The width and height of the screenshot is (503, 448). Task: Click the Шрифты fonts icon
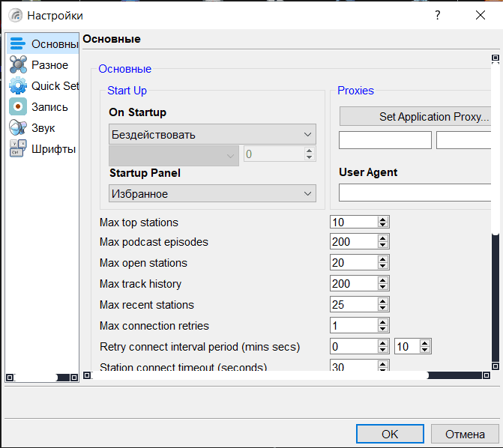click(18, 149)
